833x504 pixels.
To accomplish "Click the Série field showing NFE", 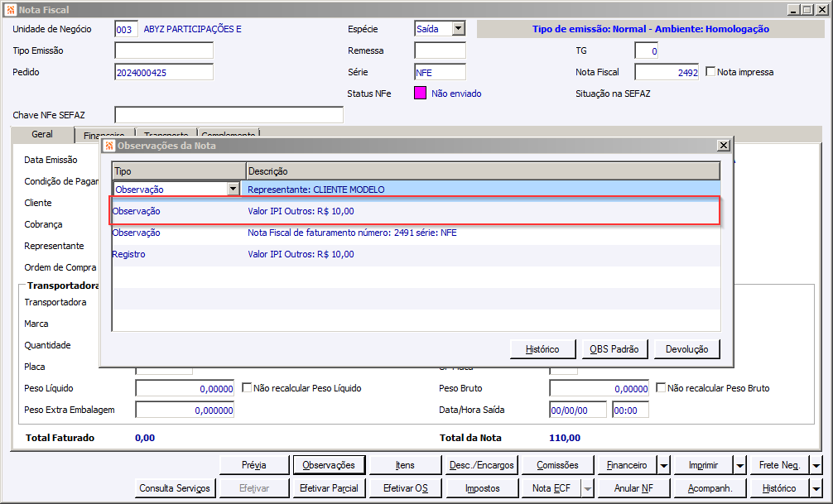I will 440,72.
